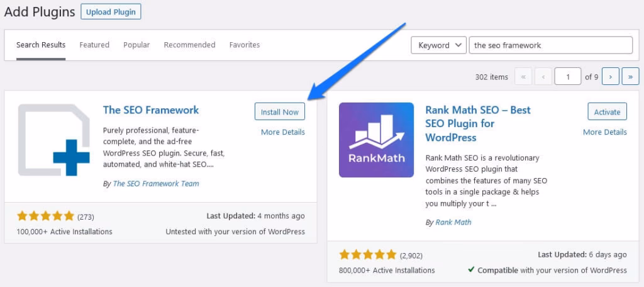
Task: Go to the previous results page
Action: 542,77
